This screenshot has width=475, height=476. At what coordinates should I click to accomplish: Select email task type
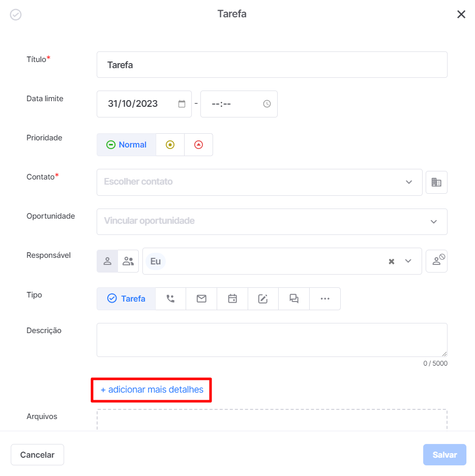coord(201,299)
